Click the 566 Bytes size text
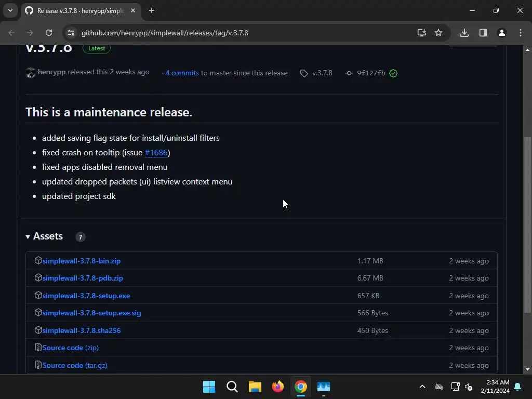532x399 pixels. [x=373, y=313]
